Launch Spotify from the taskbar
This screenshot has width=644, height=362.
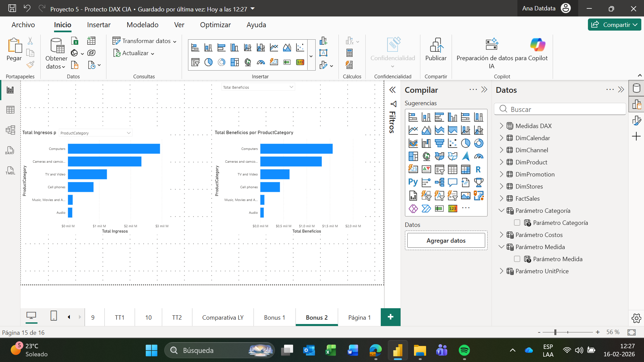[x=464, y=350]
